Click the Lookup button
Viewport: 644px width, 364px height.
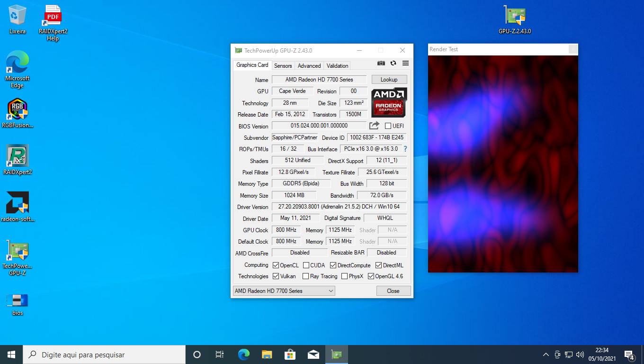pos(389,80)
